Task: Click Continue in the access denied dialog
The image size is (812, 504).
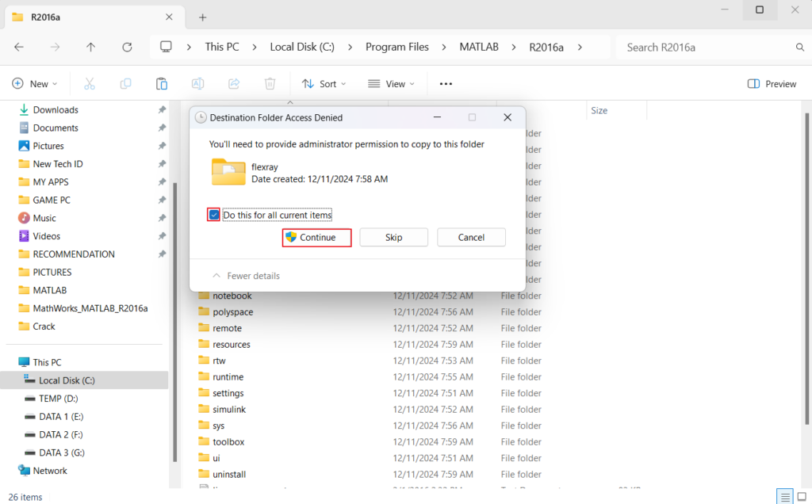Action: 316,237
